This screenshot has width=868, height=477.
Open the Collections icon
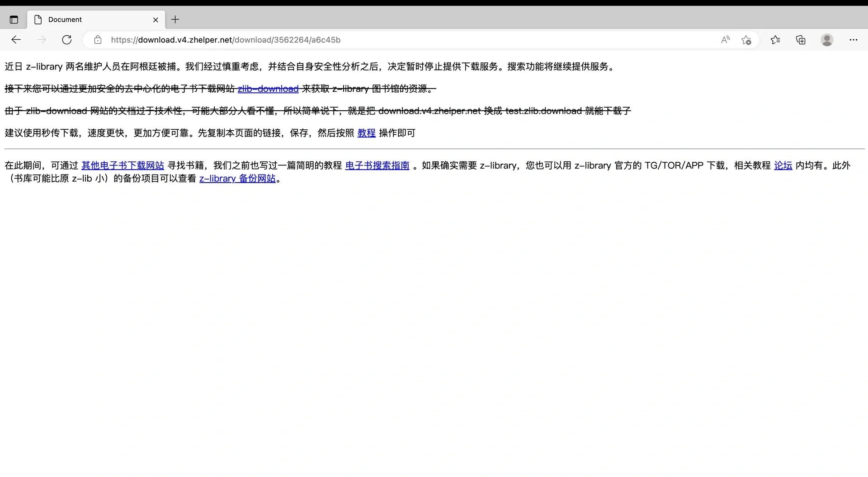click(x=801, y=40)
